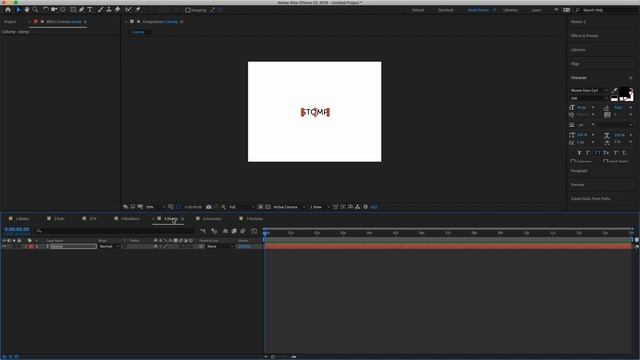Select the Horizontal Type tool
The width and height of the screenshot is (640, 360).
tap(90, 9)
